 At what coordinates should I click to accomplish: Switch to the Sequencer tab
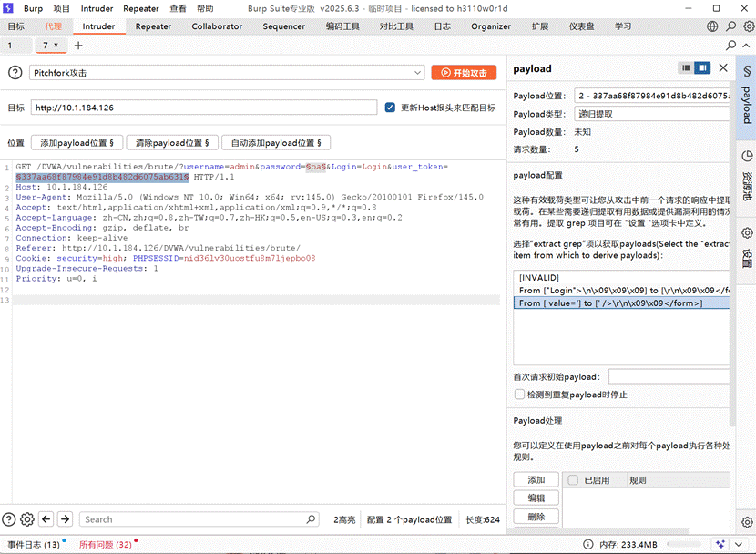tap(283, 26)
